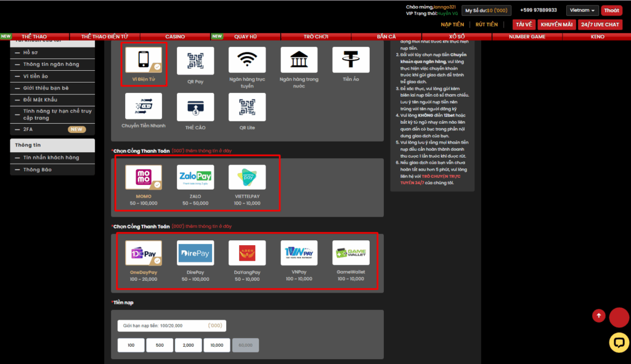Select ViettelPay payment gateway
The width and height of the screenshot is (631, 364).
(247, 177)
